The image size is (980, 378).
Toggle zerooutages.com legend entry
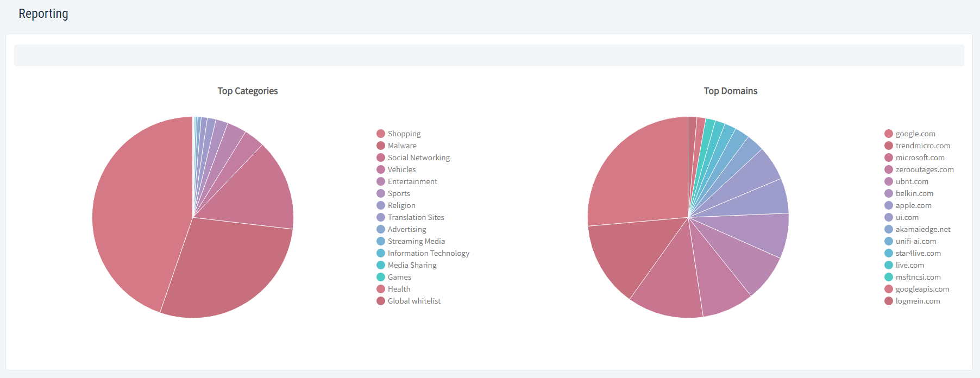(919, 169)
